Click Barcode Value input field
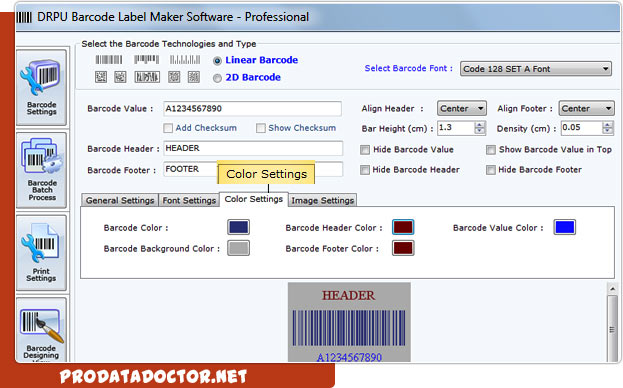The image size is (623, 388). pyautogui.click(x=252, y=108)
